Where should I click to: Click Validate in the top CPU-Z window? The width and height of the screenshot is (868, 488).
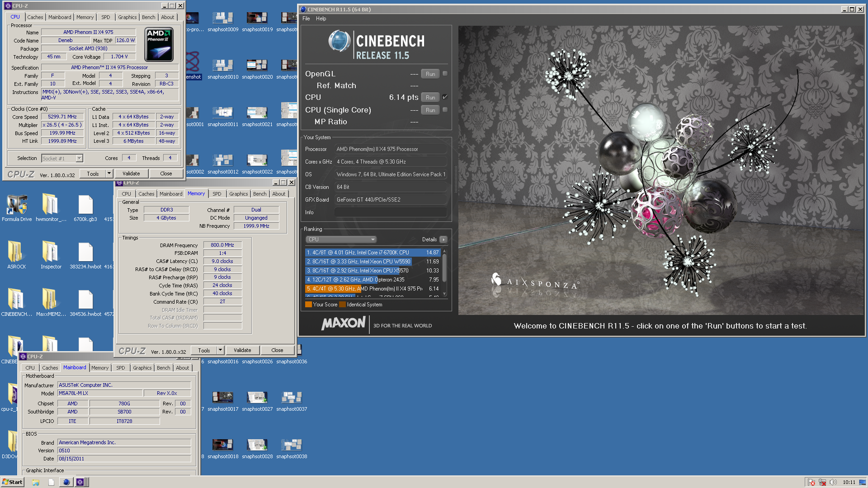click(x=131, y=174)
